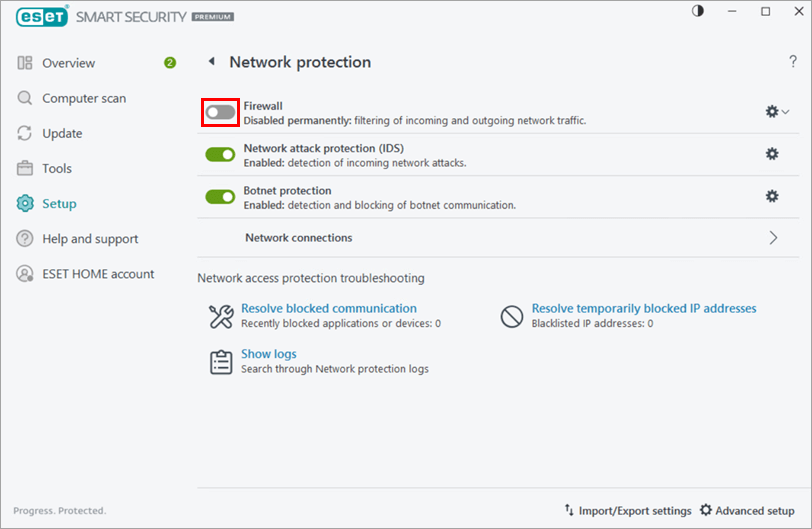Click the ESET logo icon
Viewport: 812px width, 529px height.
tap(42, 17)
